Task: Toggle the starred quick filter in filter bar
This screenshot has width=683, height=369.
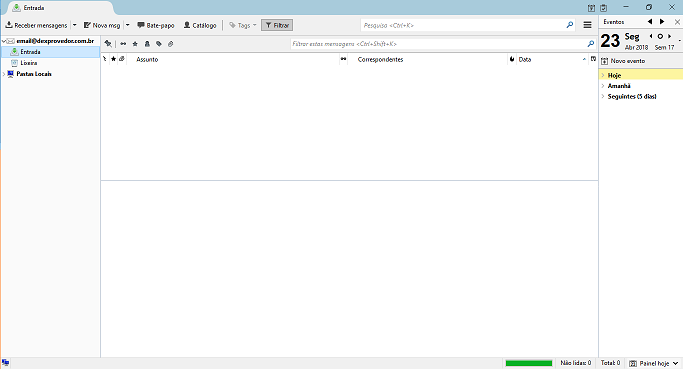Action: [135, 44]
